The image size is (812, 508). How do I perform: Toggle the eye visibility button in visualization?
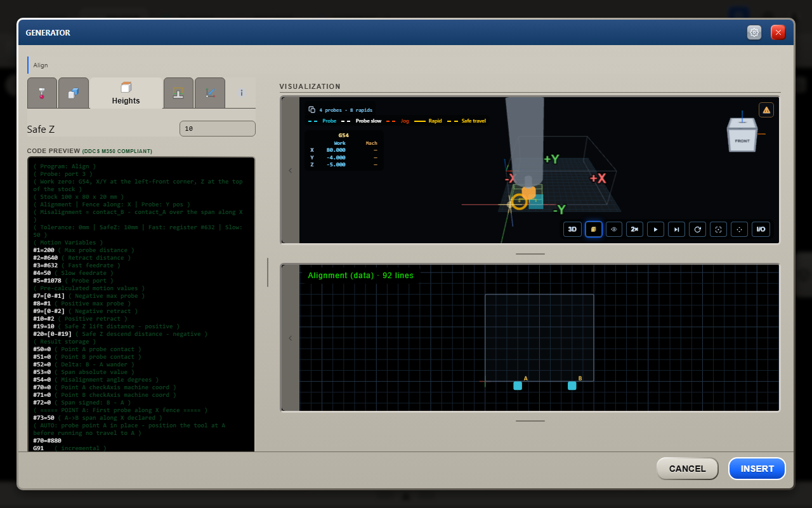click(614, 229)
